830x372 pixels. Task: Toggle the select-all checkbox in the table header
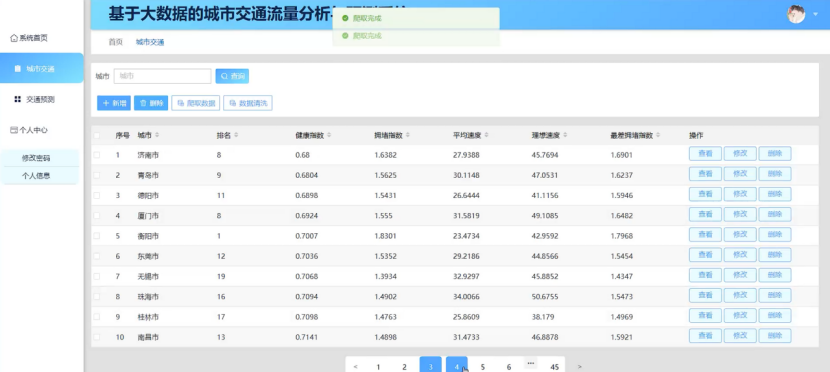pos(97,135)
